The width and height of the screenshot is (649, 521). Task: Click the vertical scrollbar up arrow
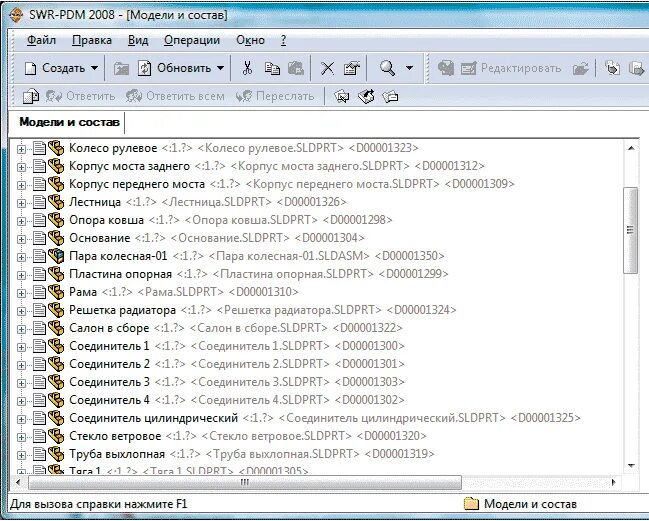click(x=631, y=148)
